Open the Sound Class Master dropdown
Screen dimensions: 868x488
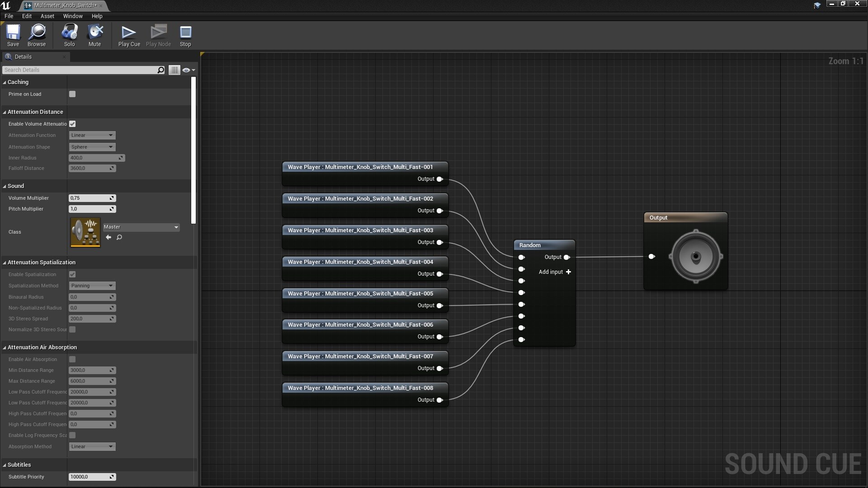coord(141,227)
